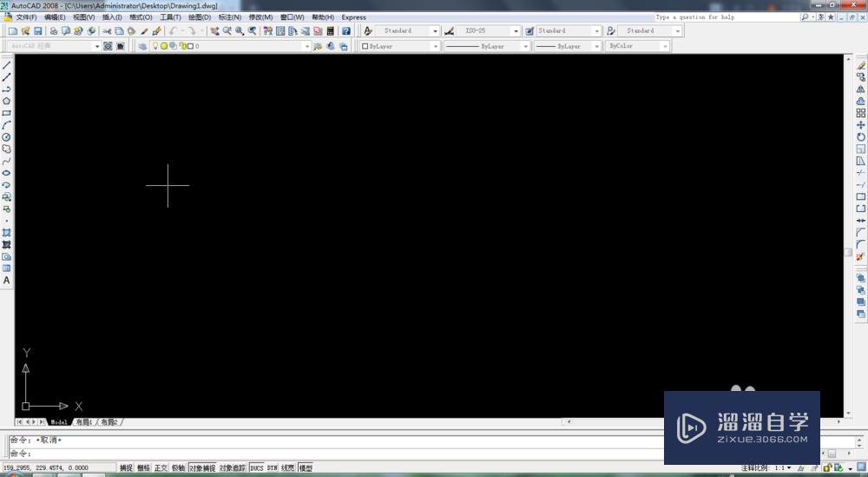Open the linetype ByLayer dropdown

[x=525, y=46]
